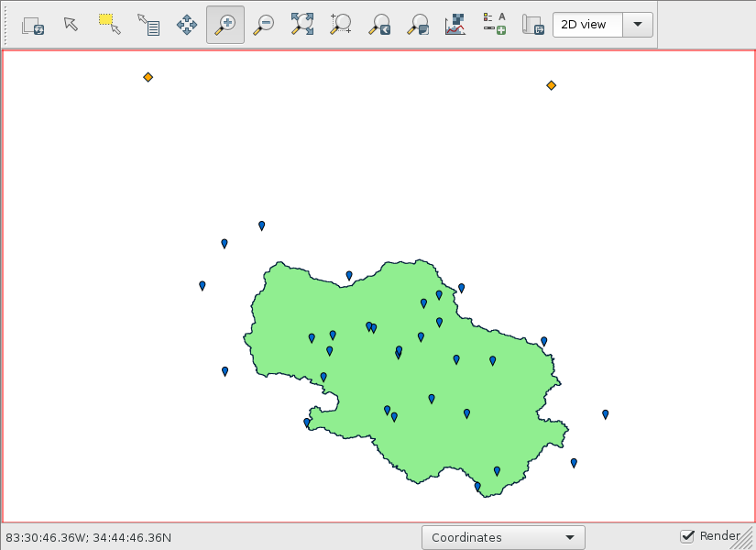
Task: Zoom to selected map layers extent
Action: pyautogui.click(x=302, y=25)
